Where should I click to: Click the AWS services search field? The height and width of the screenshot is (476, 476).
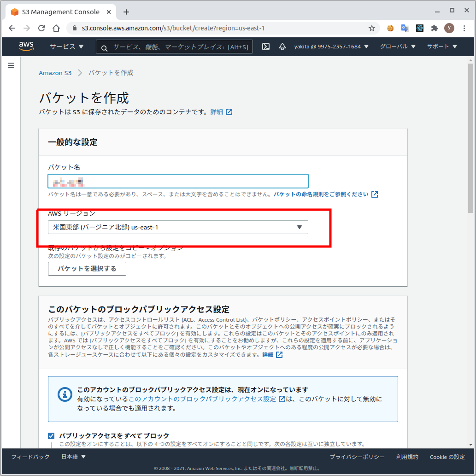175,47
